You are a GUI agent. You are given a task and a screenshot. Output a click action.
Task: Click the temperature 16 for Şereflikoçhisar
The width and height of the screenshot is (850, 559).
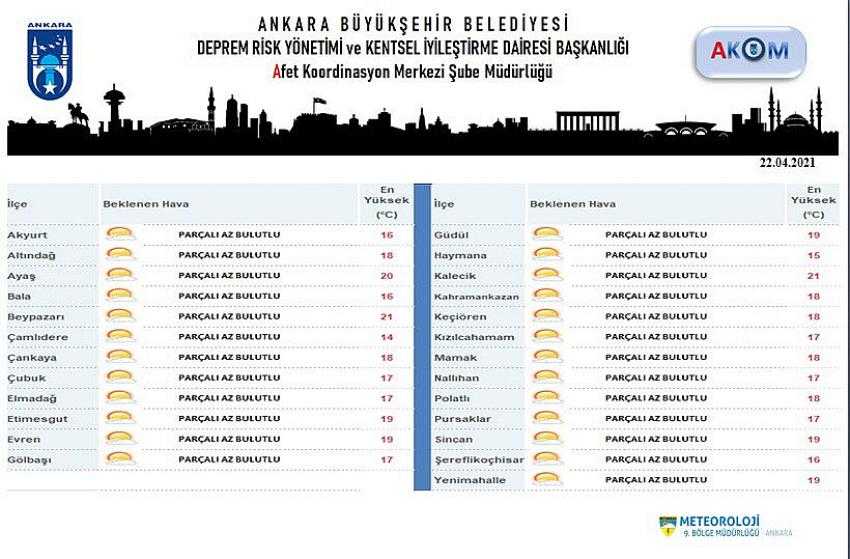tap(813, 460)
